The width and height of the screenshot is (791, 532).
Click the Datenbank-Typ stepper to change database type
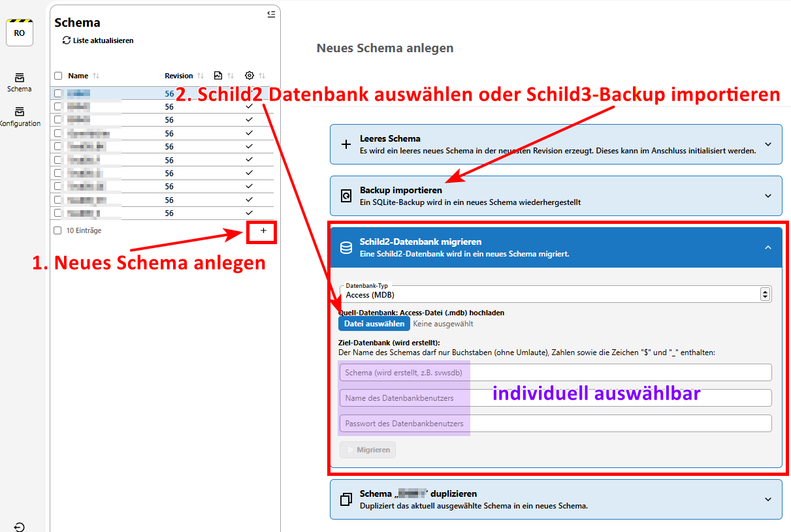tap(764, 294)
